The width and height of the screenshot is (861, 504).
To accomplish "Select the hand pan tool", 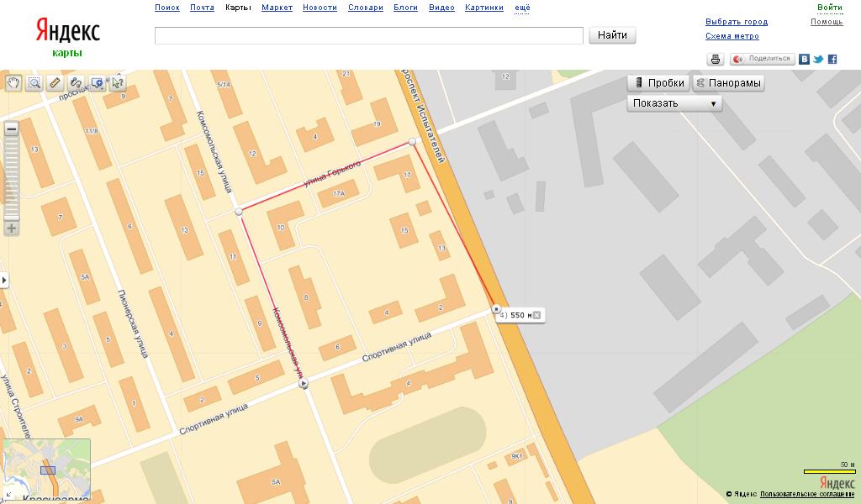I will 13,83.
